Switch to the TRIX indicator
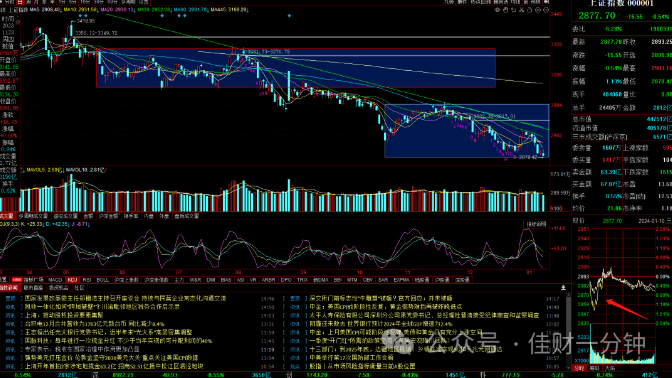The width and height of the screenshot is (672, 378). pyautogui.click(x=303, y=280)
